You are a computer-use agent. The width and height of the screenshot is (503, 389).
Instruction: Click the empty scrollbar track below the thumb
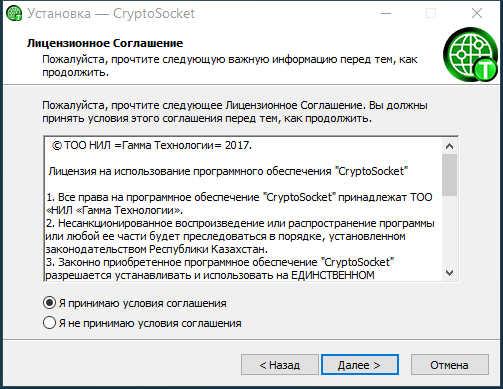pyautogui.click(x=450, y=231)
